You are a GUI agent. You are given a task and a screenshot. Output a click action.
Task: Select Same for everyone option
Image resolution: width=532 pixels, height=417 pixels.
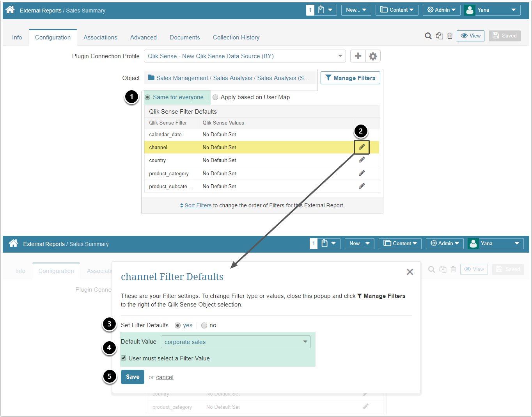pos(147,97)
